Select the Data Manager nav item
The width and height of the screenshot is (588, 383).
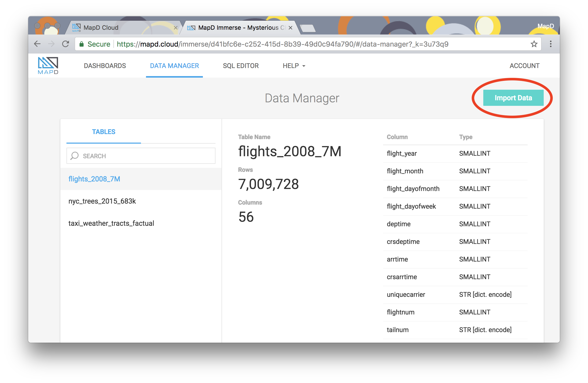coord(174,66)
